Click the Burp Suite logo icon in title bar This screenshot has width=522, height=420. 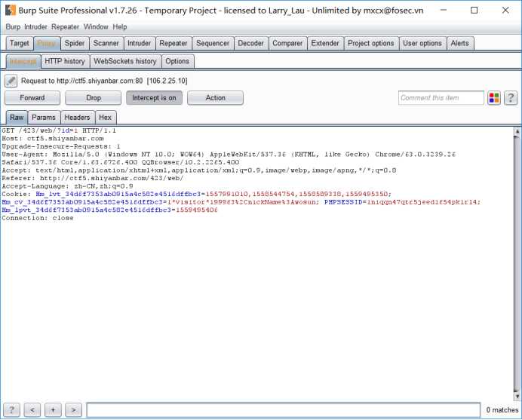click(x=11, y=11)
